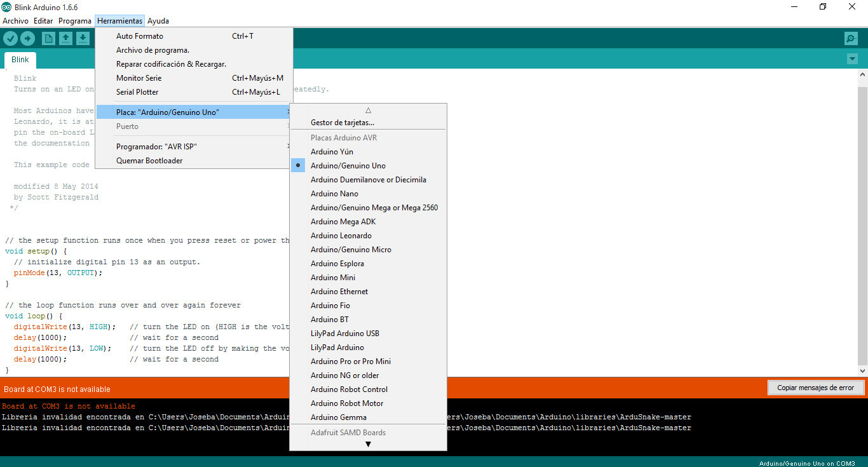
Task: Select Arduino Leonardo board
Action: (x=368, y=236)
